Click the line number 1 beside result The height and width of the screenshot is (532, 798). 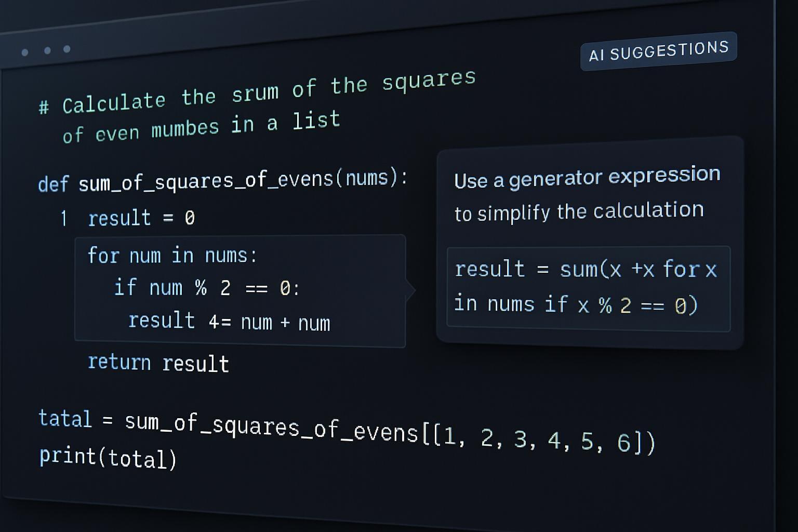63,218
